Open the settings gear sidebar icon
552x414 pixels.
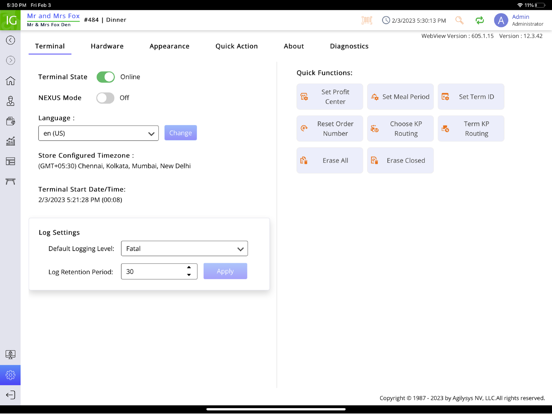tap(10, 375)
